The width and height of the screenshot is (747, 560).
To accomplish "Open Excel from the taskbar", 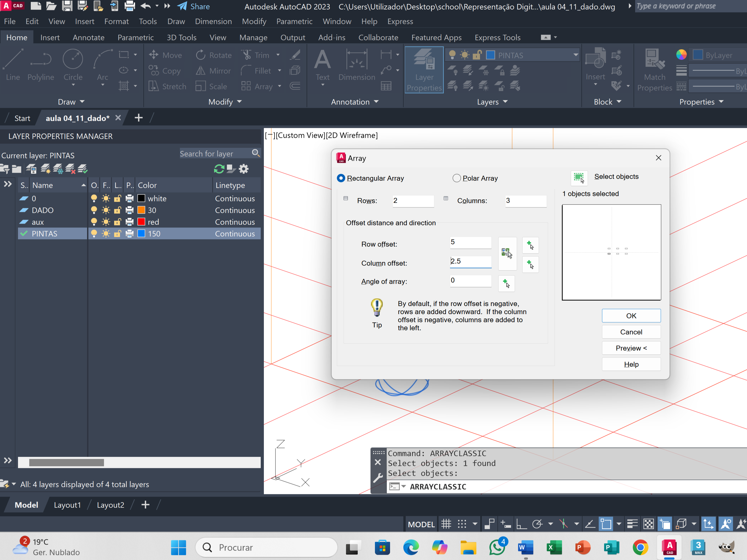I will click(554, 547).
